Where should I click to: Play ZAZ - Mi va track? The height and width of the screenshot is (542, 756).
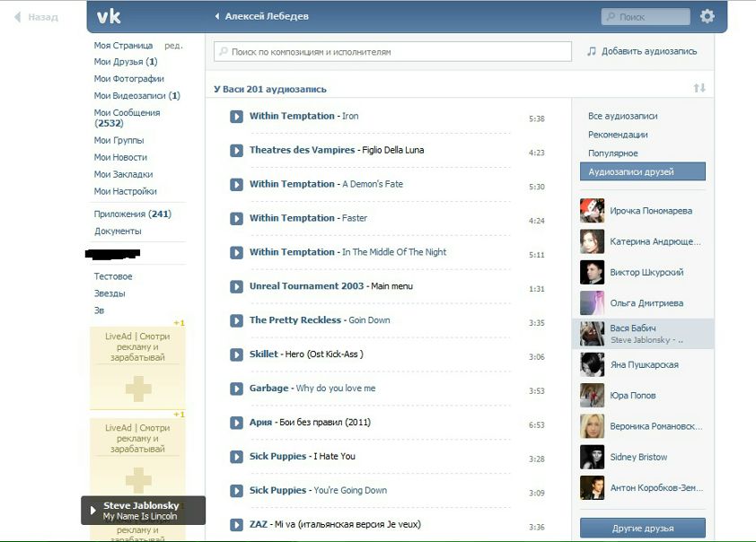point(236,525)
